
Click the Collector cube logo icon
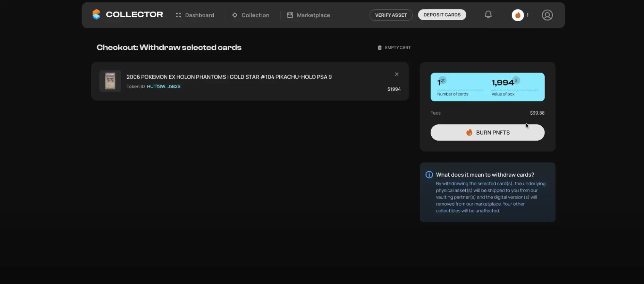(96, 15)
